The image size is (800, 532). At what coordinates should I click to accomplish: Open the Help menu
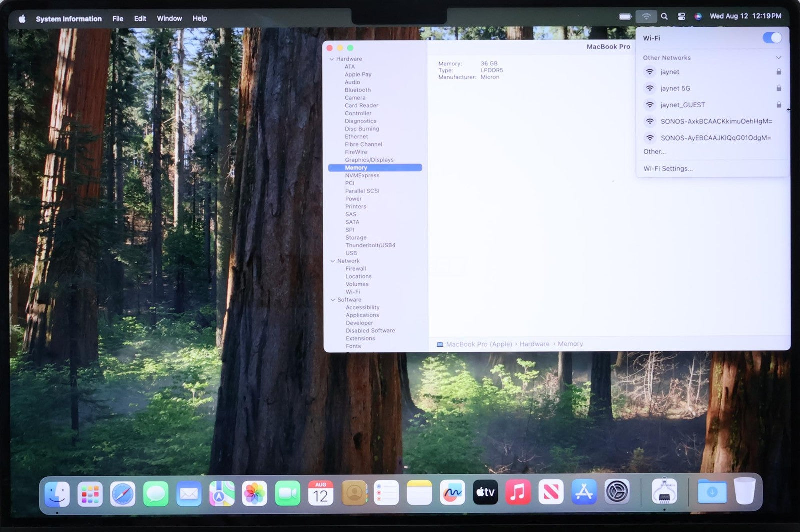200,18
